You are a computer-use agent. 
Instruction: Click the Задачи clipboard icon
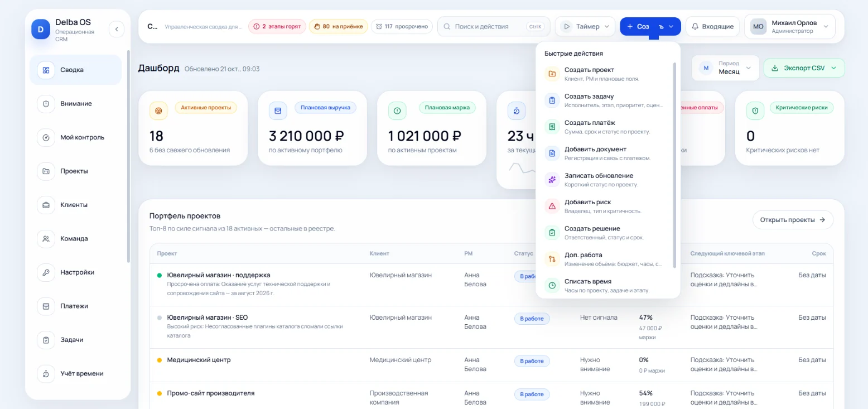point(46,340)
